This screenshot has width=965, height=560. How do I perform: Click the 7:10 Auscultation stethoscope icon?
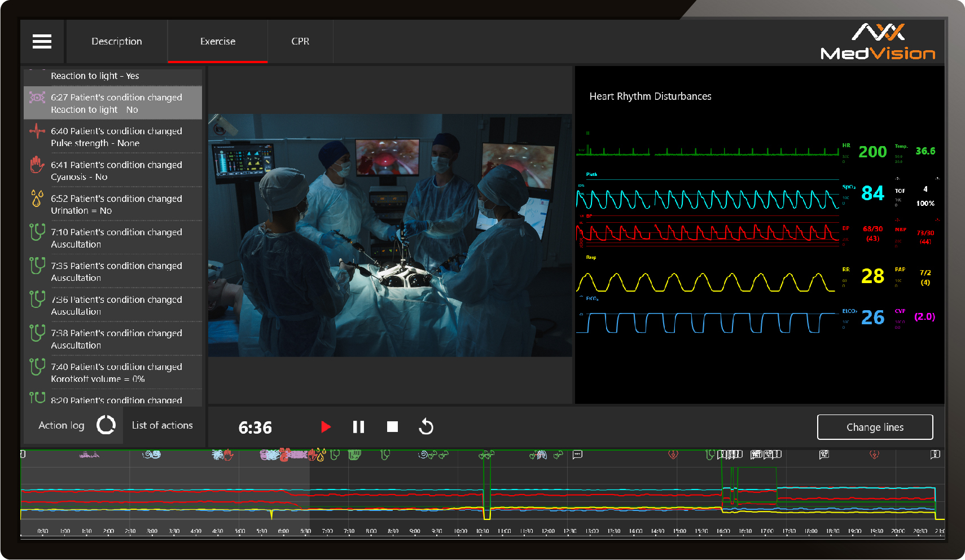(x=37, y=232)
